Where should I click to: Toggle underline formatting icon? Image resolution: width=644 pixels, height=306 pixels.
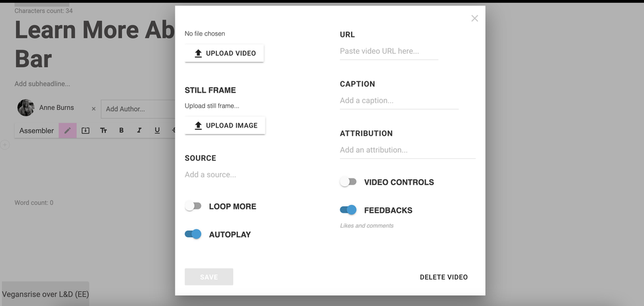[x=157, y=131]
